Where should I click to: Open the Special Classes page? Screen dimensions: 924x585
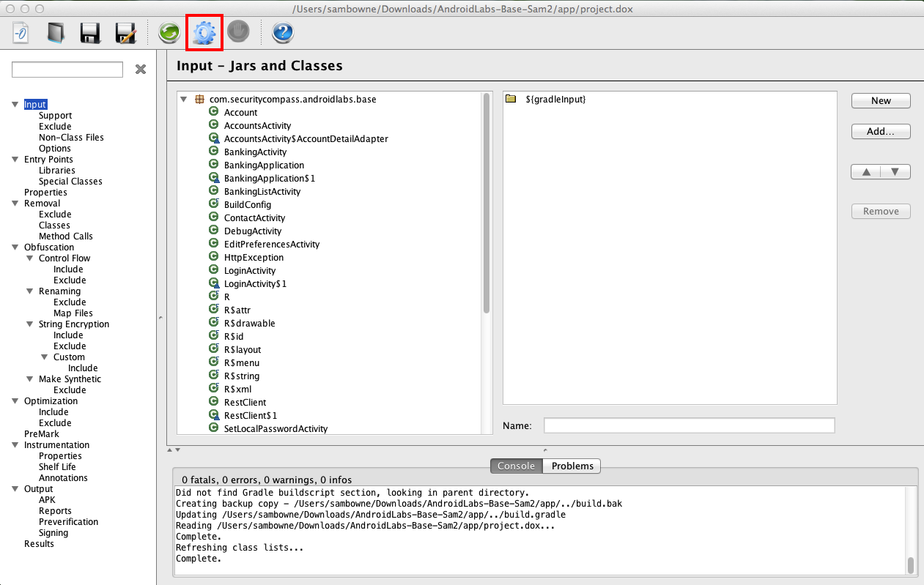coord(70,182)
